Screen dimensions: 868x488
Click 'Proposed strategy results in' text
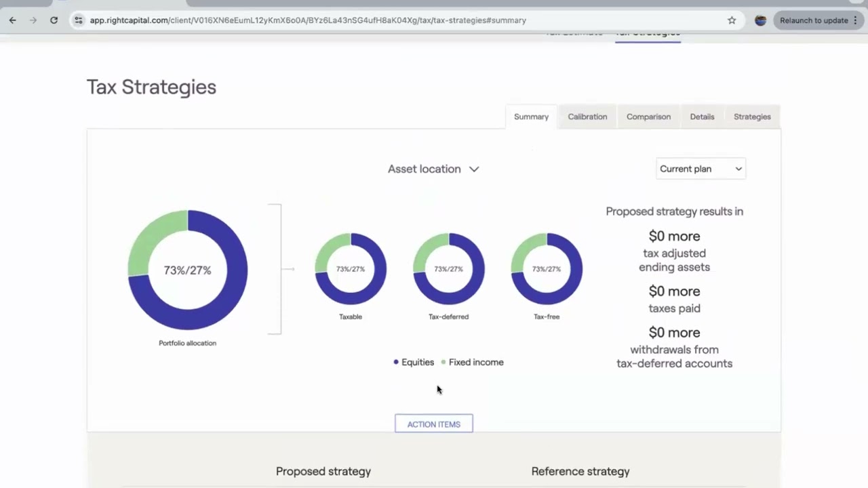point(674,211)
